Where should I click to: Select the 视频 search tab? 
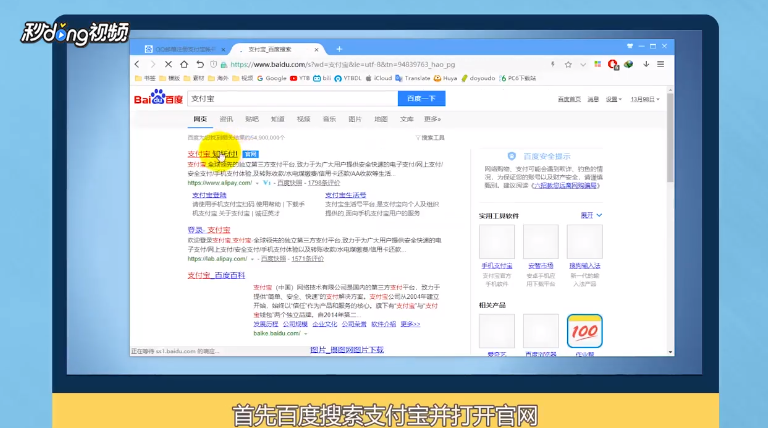[303, 119]
